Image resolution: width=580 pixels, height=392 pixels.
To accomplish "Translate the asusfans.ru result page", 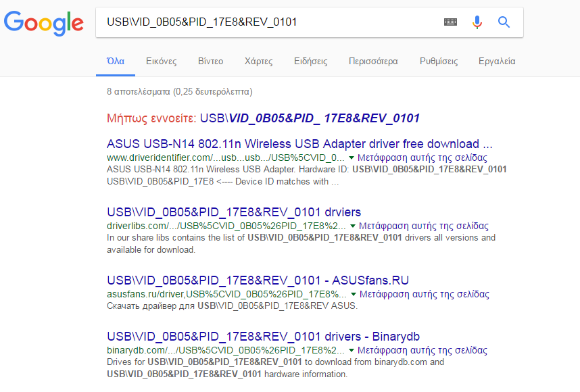I will (x=425, y=295).
